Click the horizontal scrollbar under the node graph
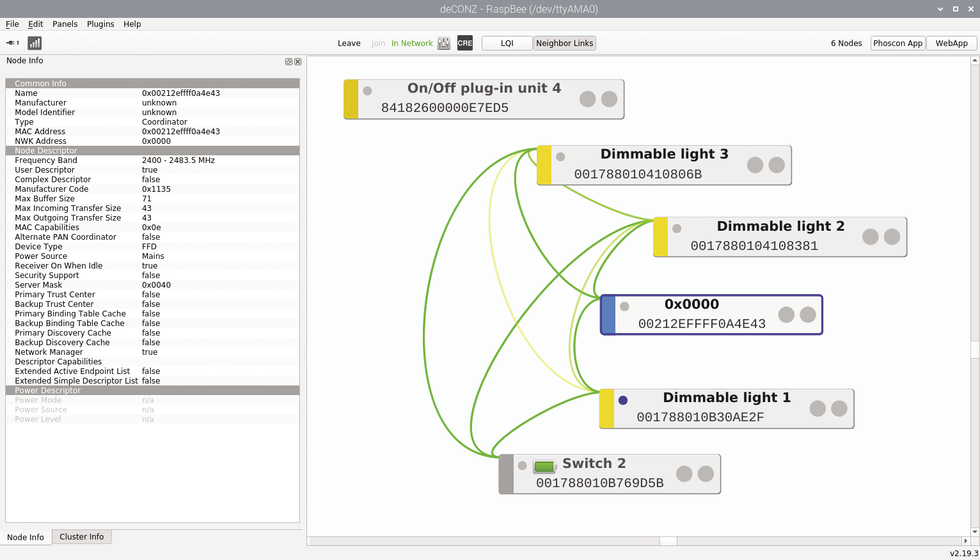This screenshot has height=560, width=980. [x=668, y=541]
